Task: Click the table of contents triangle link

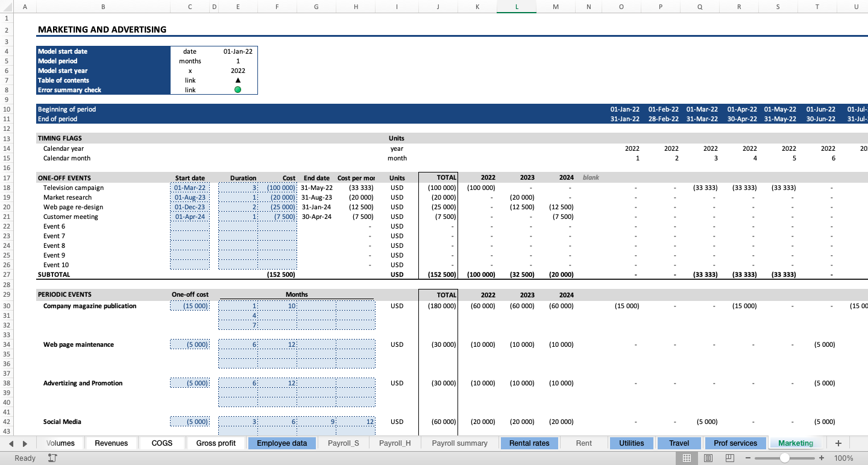Action: point(237,80)
